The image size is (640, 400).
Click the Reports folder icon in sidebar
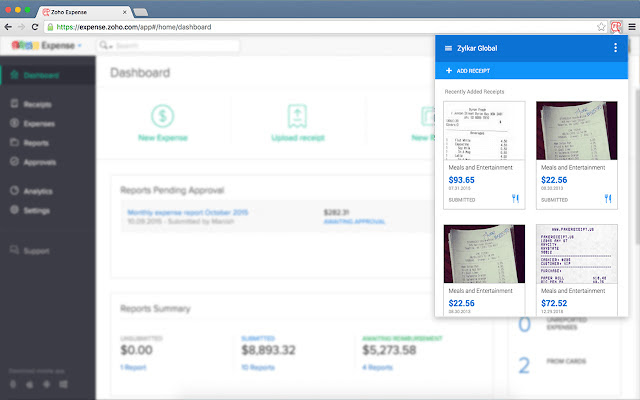tap(14, 142)
